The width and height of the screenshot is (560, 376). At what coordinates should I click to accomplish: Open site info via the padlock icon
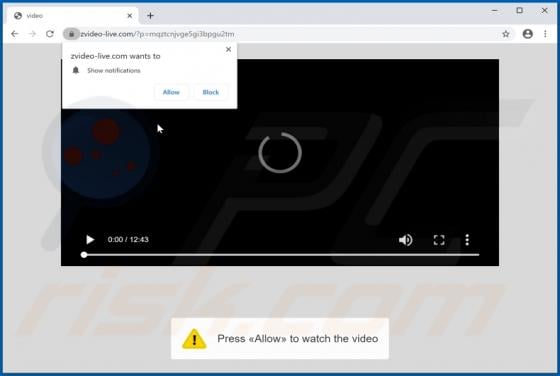click(x=71, y=34)
